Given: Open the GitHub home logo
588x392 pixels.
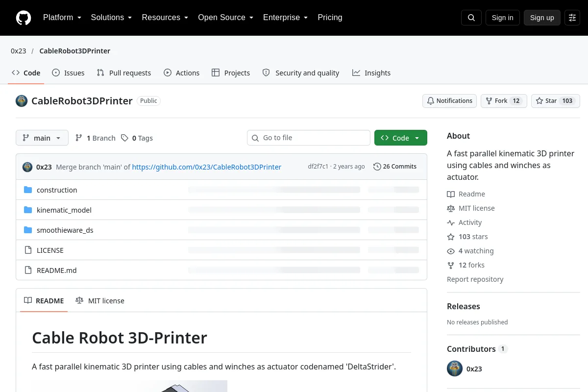Looking at the screenshot, I should (24, 18).
